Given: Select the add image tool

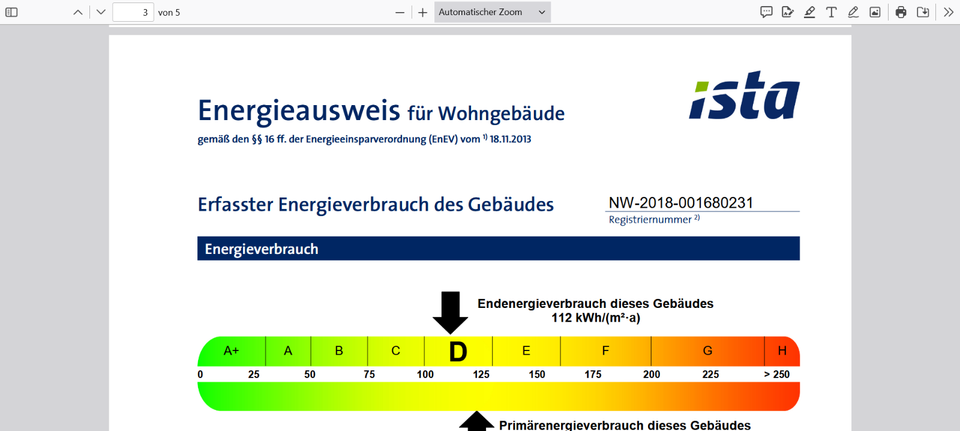Looking at the screenshot, I should click(x=874, y=12).
